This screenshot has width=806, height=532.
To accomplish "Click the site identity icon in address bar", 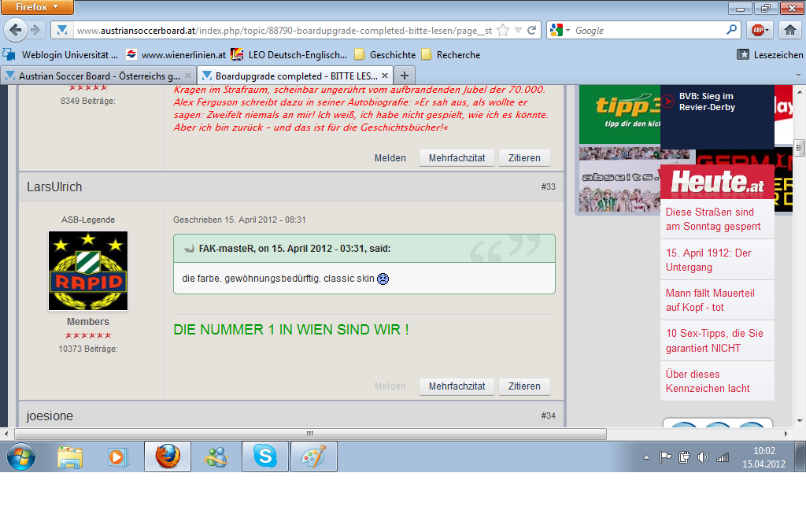I will [62, 31].
